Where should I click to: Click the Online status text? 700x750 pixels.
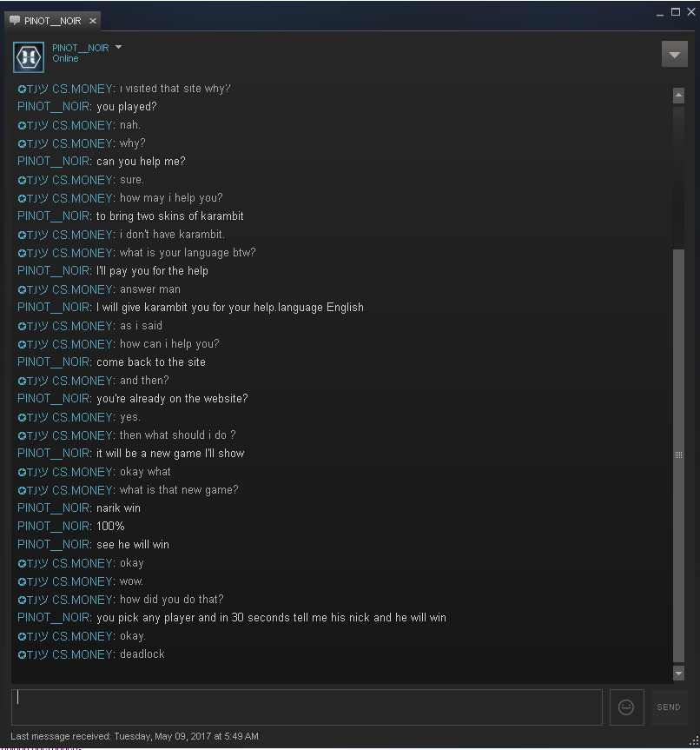pos(65,59)
